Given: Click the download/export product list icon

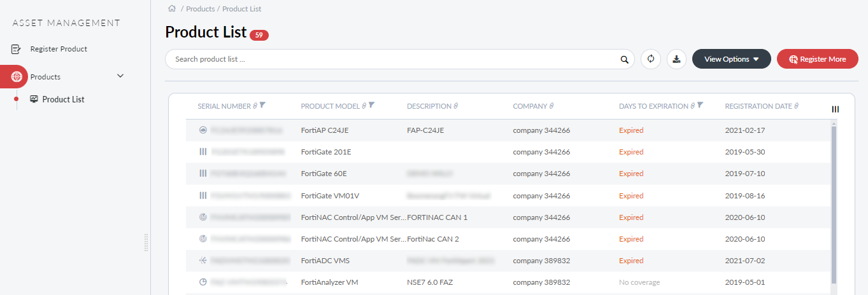Looking at the screenshot, I should [676, 59].
